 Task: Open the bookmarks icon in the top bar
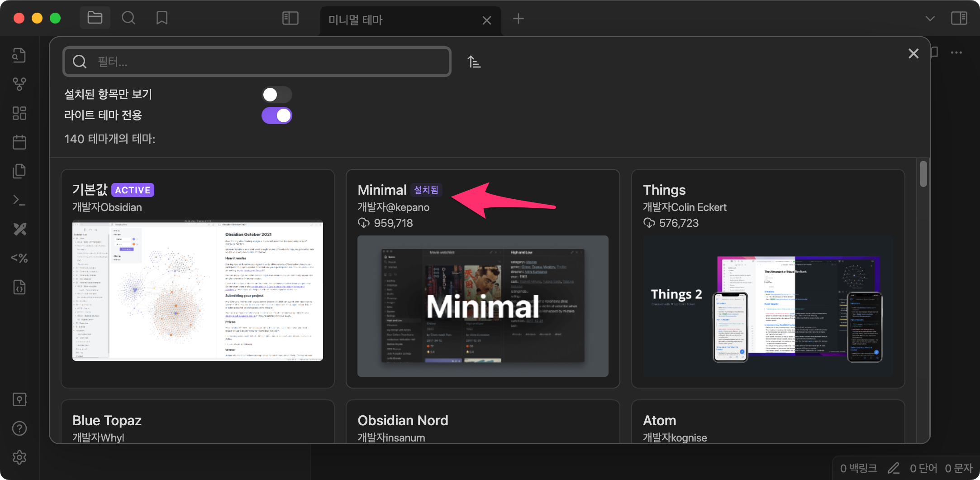[162, 18]
